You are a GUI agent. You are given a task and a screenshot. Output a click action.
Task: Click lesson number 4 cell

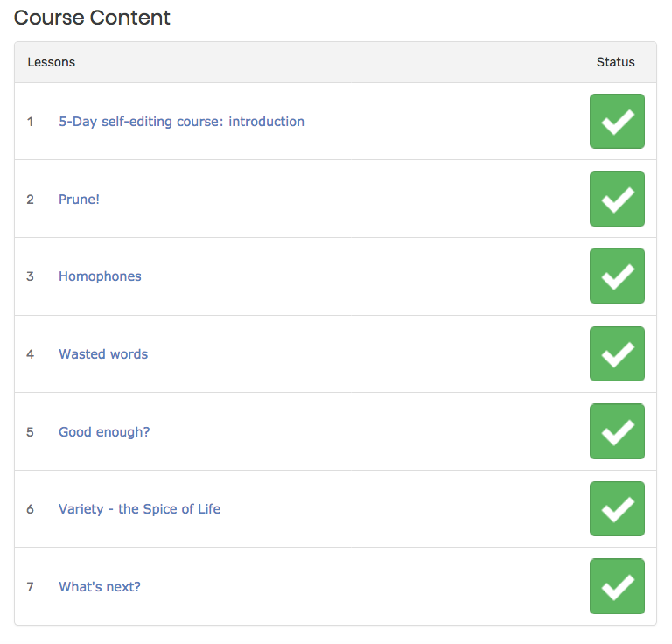(30, 354)
